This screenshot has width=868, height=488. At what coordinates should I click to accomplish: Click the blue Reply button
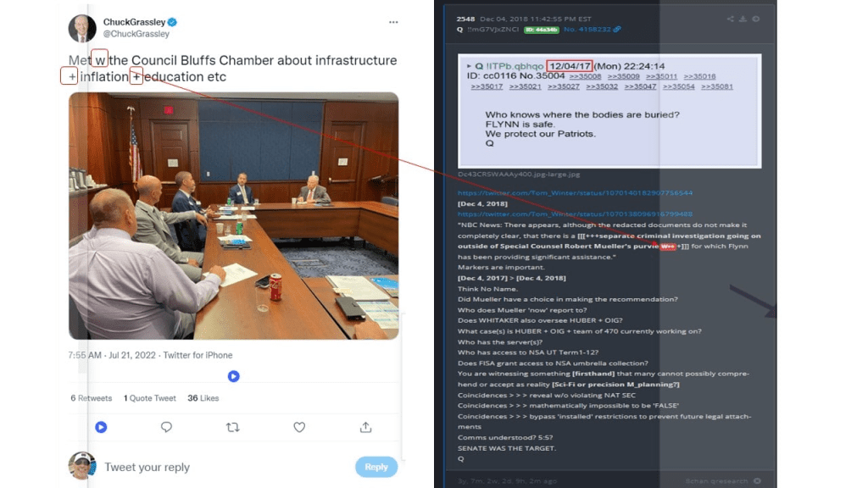(376, 467)
